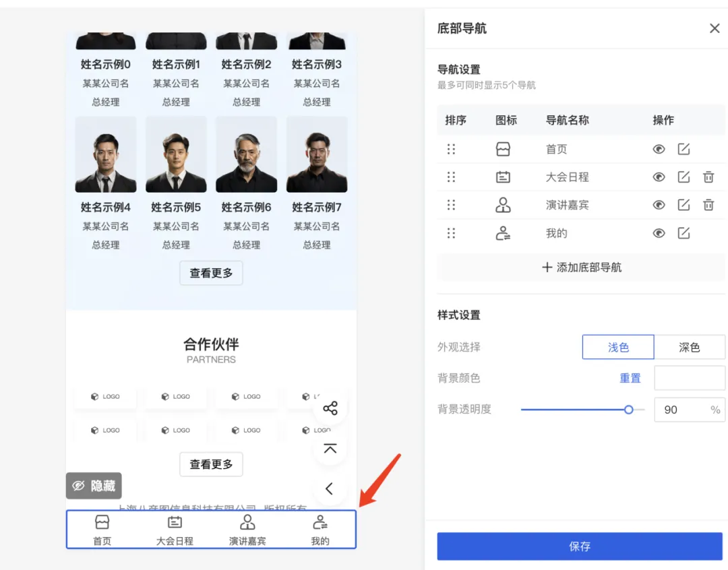Click 添加底部导航 button
Image resolution: width=728 pixels, height=570 pixels.
pos(581,267)
